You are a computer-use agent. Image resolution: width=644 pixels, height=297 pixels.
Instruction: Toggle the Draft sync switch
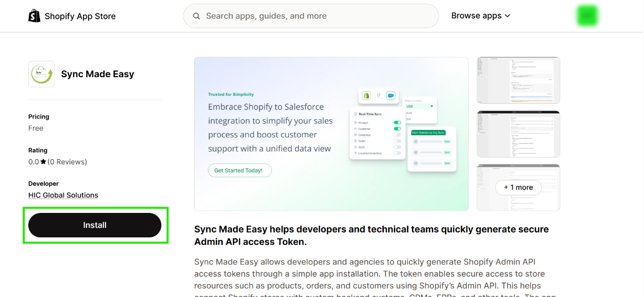397,147
